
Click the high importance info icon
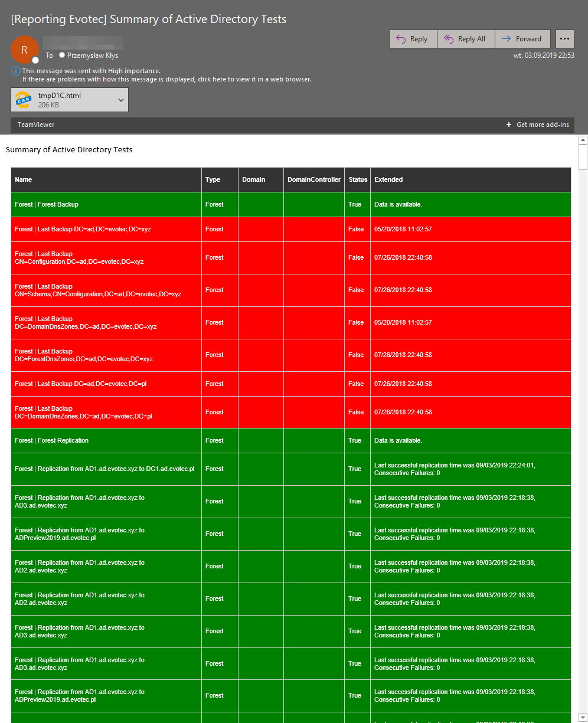click(x=15, y=71)
